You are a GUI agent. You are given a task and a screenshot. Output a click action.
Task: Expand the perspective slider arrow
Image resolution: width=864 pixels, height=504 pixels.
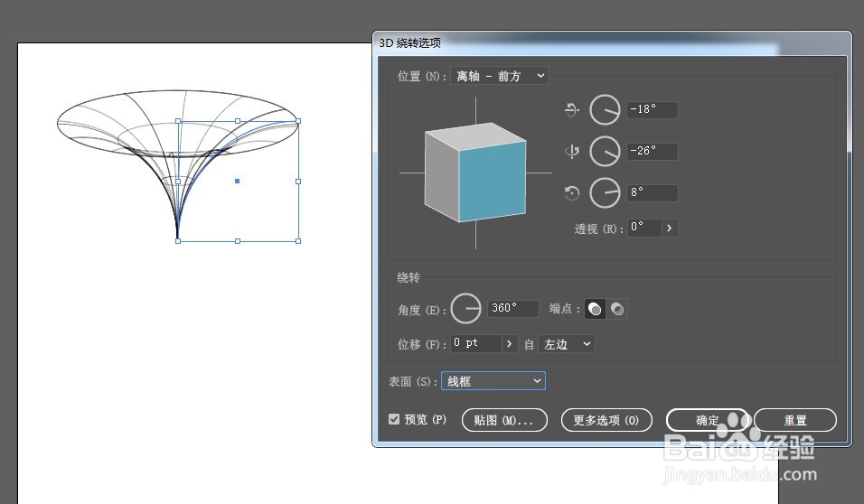pyautogui.click(x=670, y=228)
